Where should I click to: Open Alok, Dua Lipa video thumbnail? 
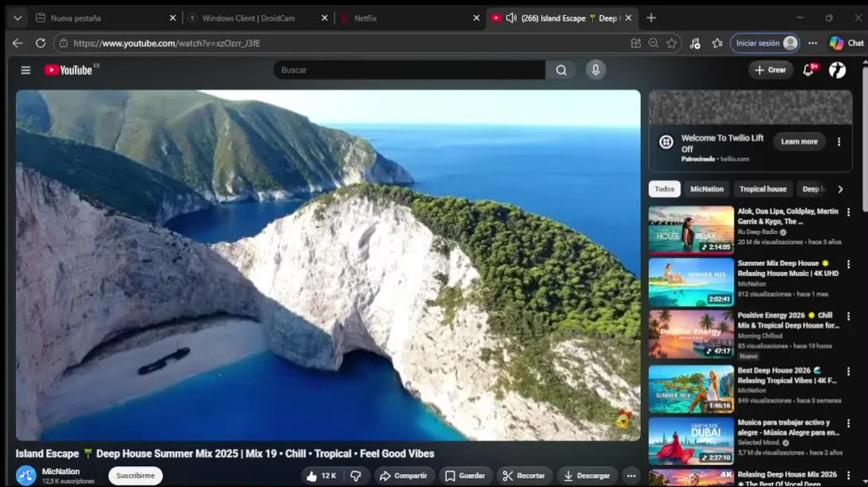tap(691, 230)
